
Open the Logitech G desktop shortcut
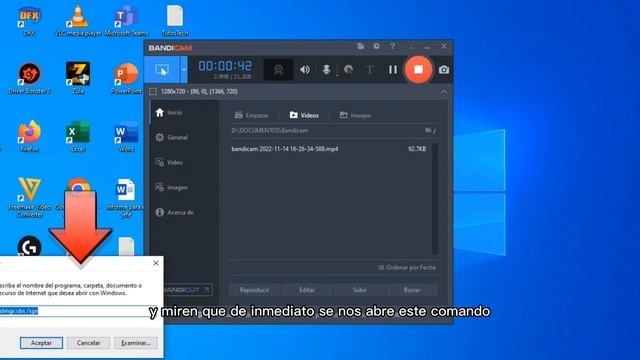coord(29,246)
